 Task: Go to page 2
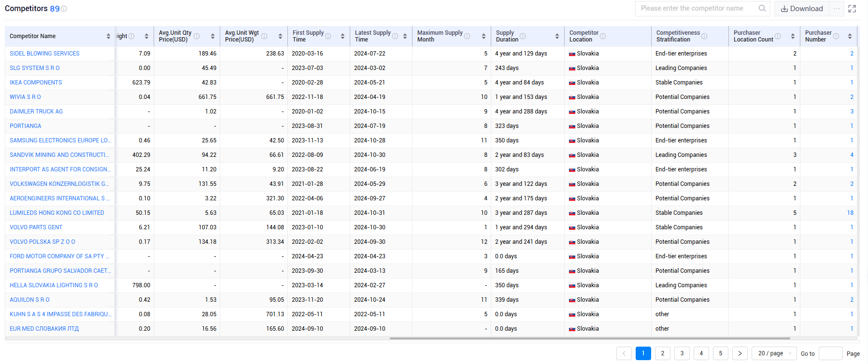(x=663, y=353)
